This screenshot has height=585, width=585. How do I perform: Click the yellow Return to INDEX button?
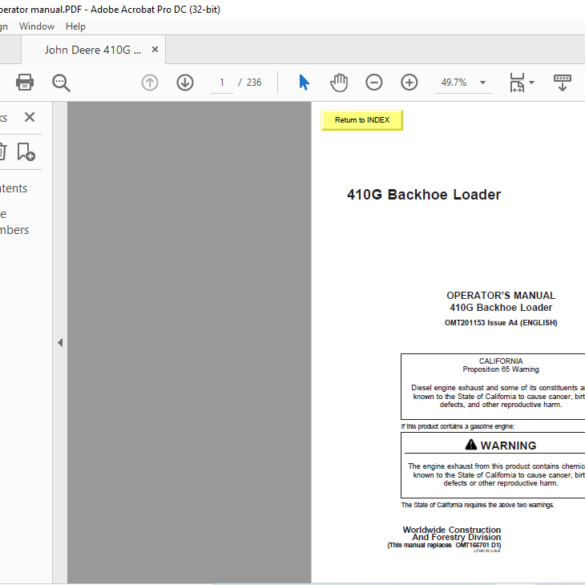tap(362, 120)
